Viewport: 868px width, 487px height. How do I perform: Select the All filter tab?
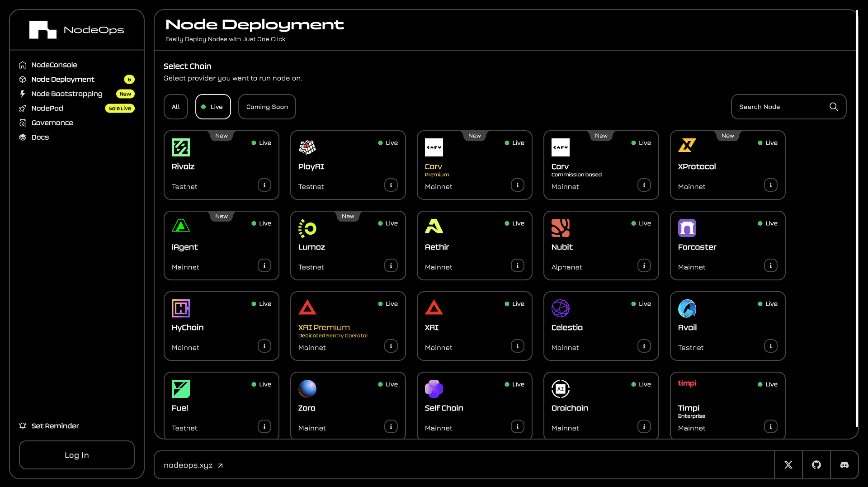coord(176,107)
